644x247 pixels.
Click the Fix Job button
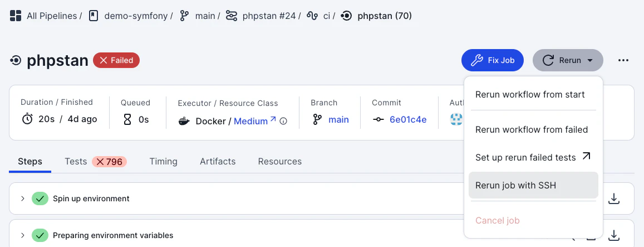(493, 61)
